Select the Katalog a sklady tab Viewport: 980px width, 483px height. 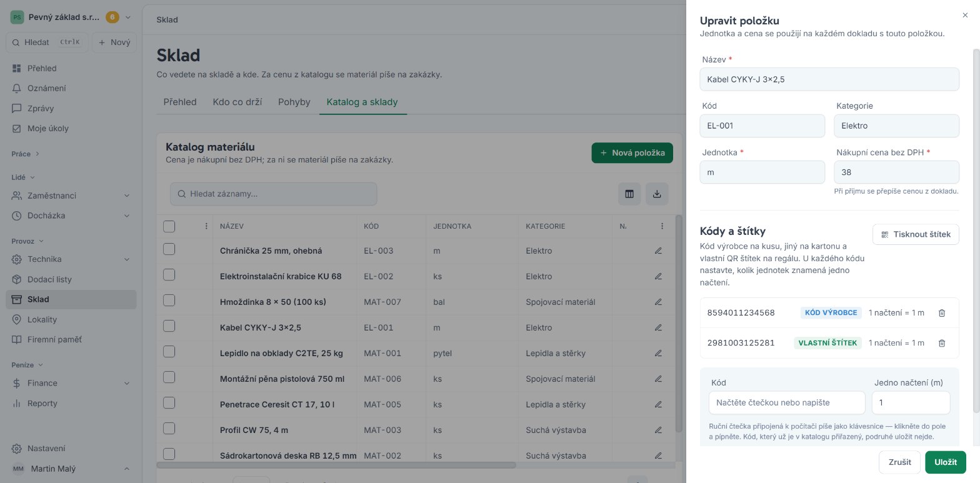point(362,102)
